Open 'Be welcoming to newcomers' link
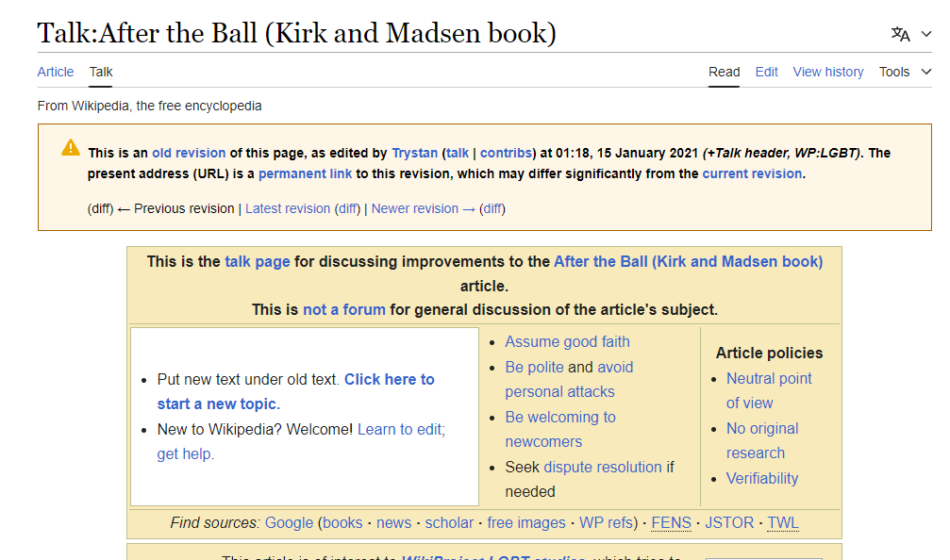The height and width of the screenshot is (560, 950). [560, 429]
